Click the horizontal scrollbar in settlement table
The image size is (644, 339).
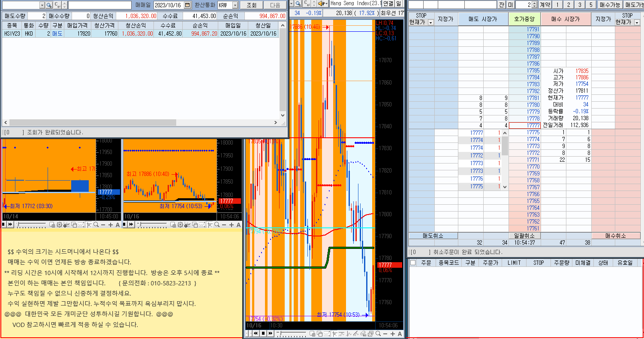(141, 122)
